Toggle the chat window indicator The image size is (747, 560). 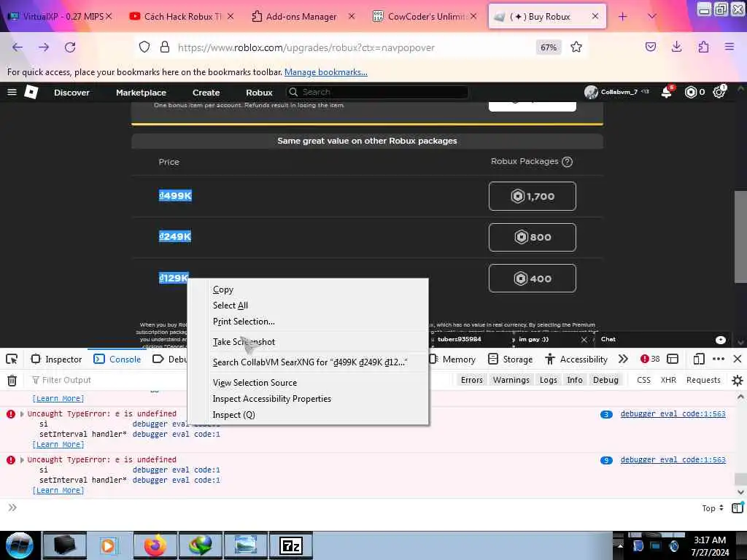pyautogui.click(x=720, y=340)
